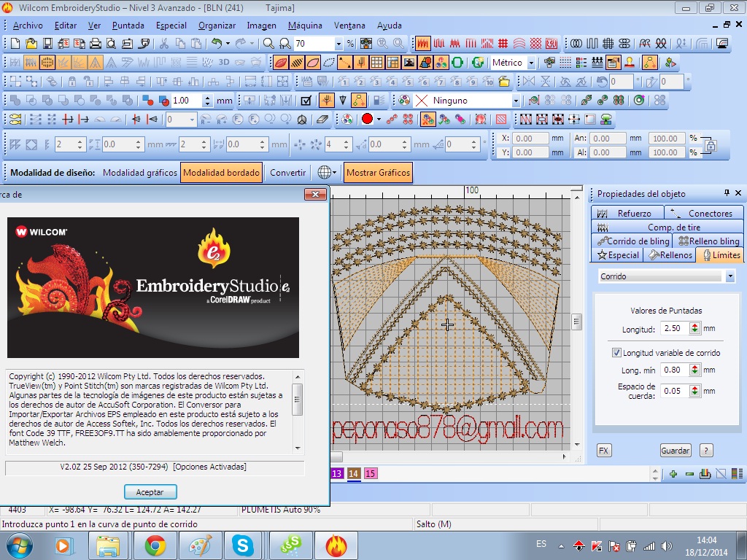
Task: Create a new design with New icon
Action: pyautogui.click(x=15, y=44)
